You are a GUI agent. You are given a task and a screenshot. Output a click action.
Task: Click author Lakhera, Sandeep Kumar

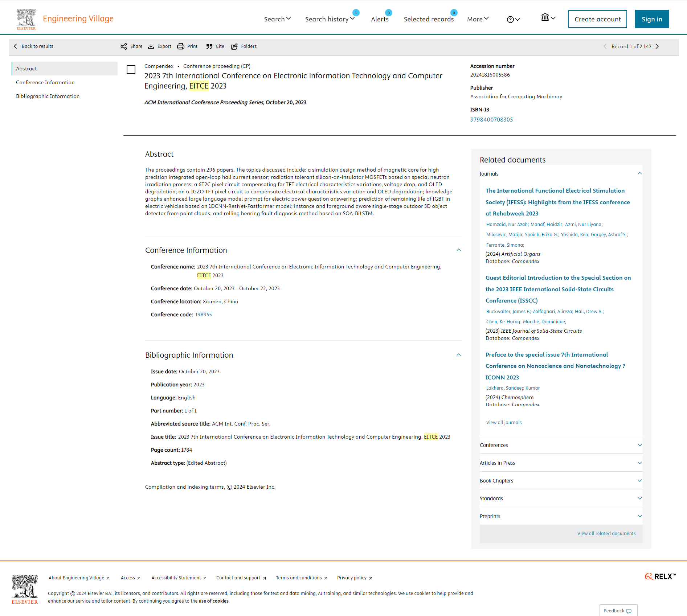coord(513,388)
